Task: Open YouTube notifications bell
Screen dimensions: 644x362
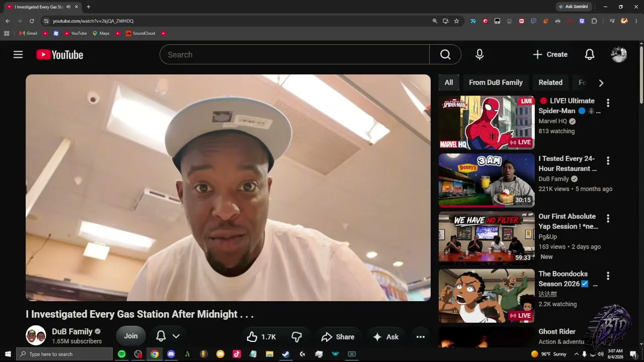Action: pyautogui.click(x=590, y=54)
